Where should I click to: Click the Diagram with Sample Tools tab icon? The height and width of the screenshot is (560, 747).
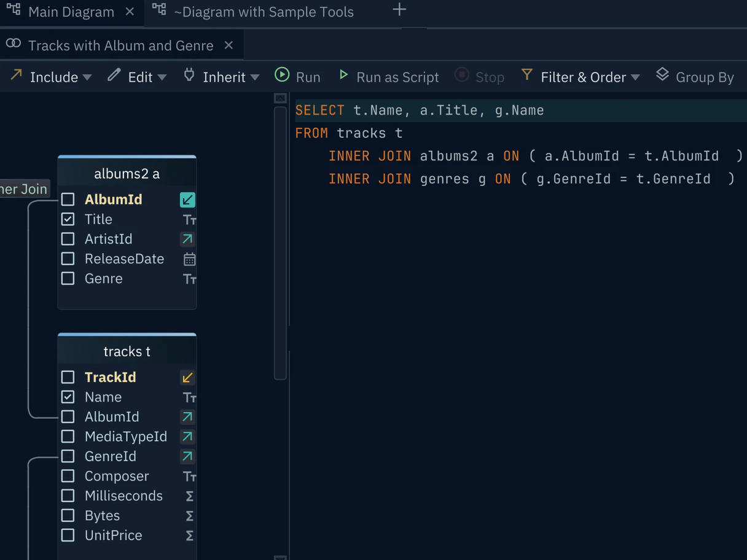tap(159, 10)
